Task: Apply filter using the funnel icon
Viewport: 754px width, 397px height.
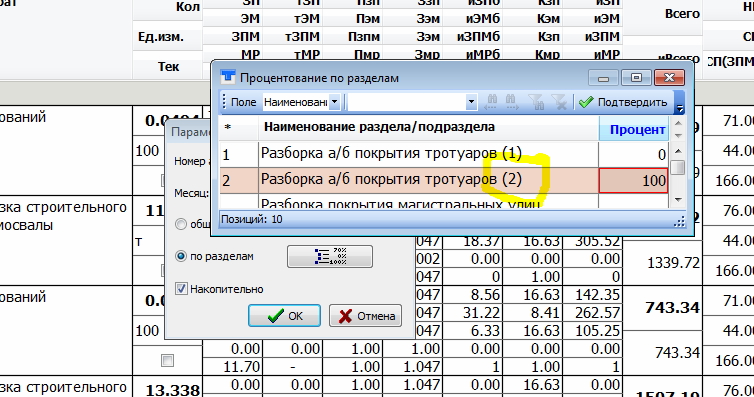Action: pos(535,102)
